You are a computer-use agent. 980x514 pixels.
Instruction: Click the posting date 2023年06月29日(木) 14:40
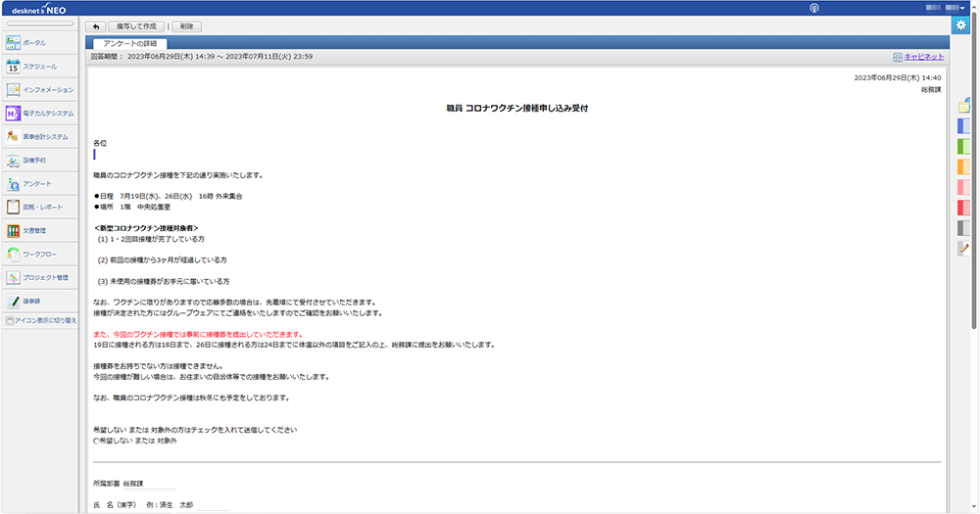click(898, 78)
